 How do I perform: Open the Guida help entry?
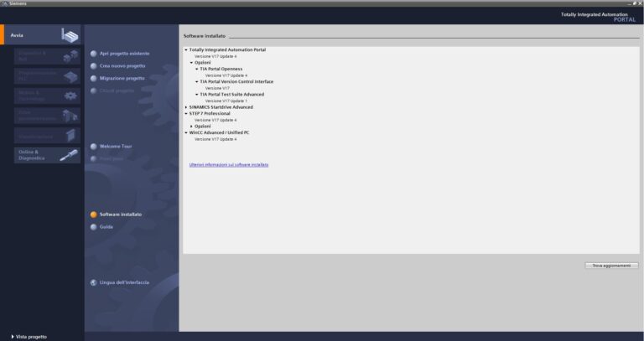tap(106, 226)
